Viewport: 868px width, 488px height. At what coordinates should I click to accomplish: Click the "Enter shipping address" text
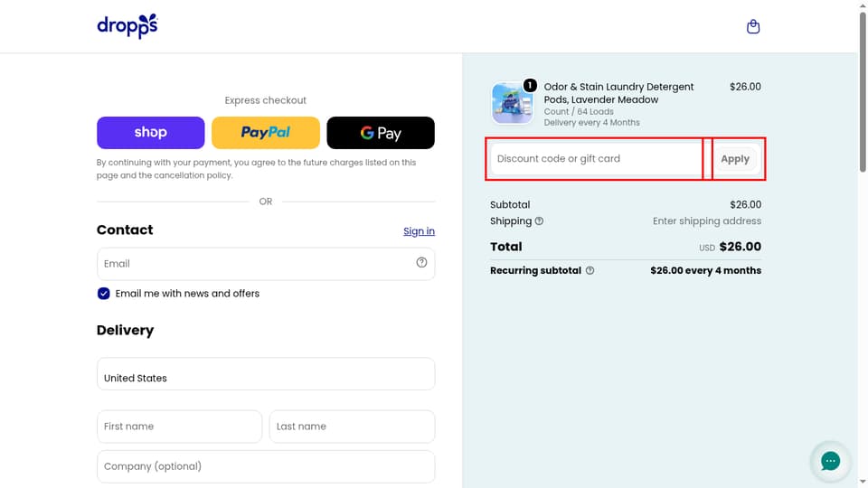(707, 221)
